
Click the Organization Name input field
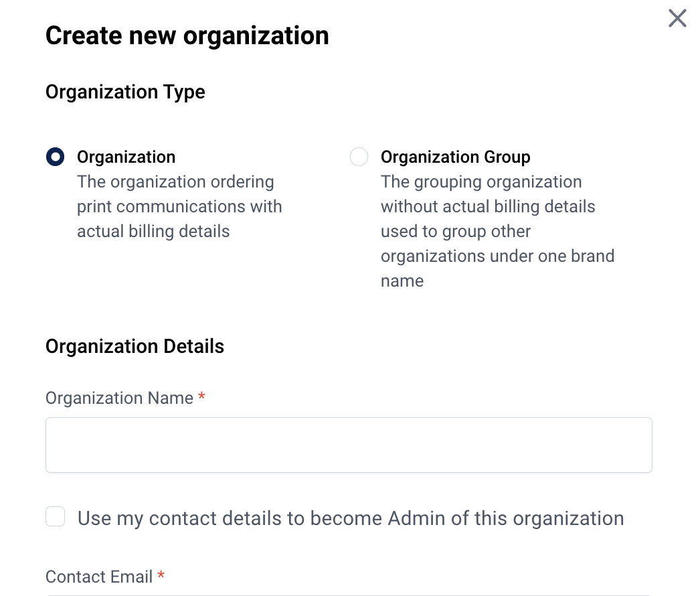[x=349, y=445]
